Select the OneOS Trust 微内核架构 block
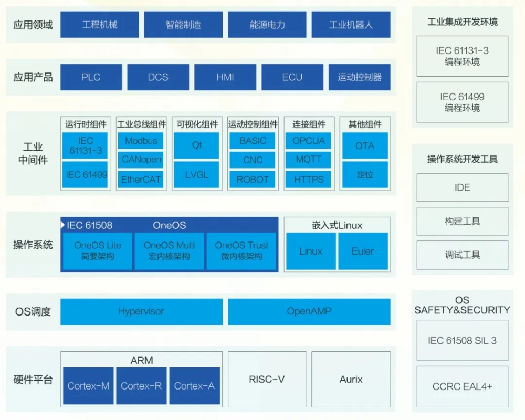The width and height of the screenshot is (525, 420). (x=241, y=251)
